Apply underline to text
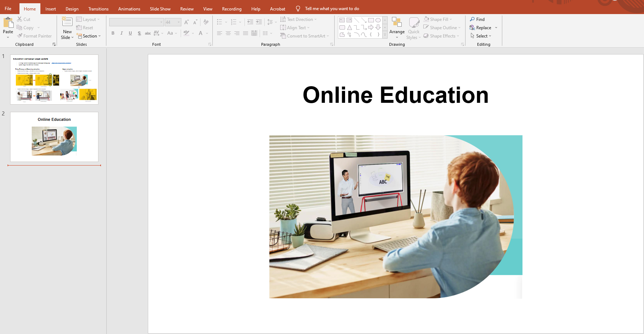Screen dimensions: 644x334 point(130,33)
